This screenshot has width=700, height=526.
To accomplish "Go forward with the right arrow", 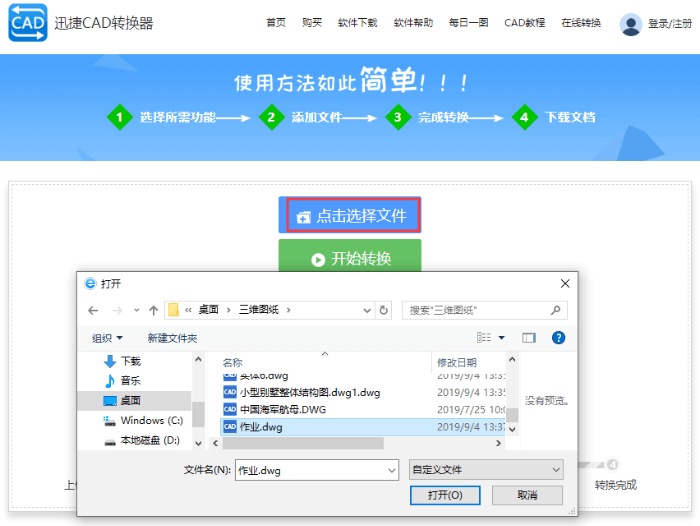I will (x=117, y=310).
